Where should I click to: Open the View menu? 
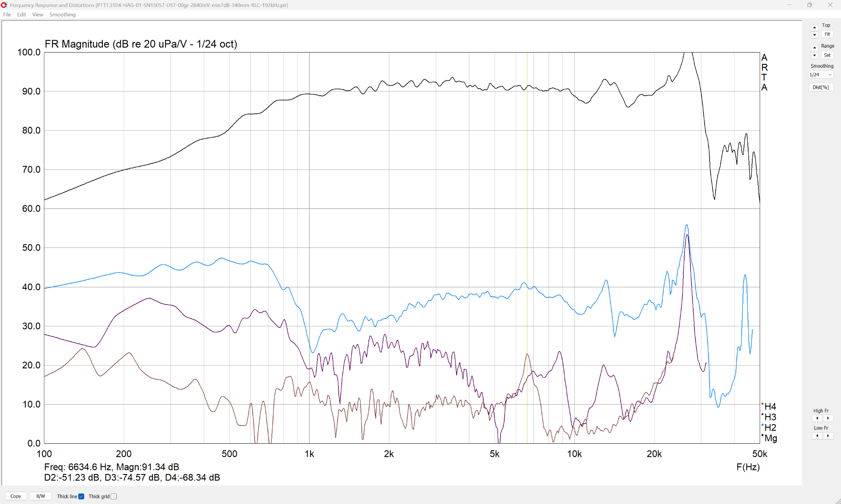(x=38, y=14)
